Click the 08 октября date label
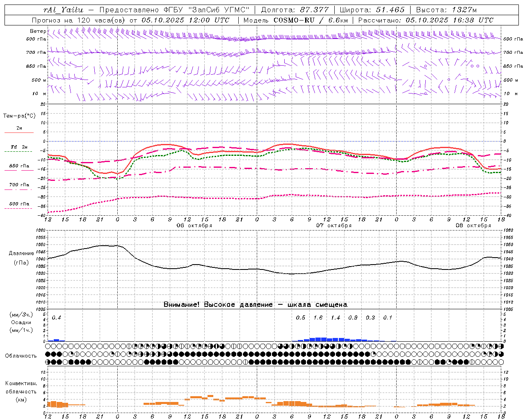The image size is (525, 420). pyautogui.click(x=473, y=226)
